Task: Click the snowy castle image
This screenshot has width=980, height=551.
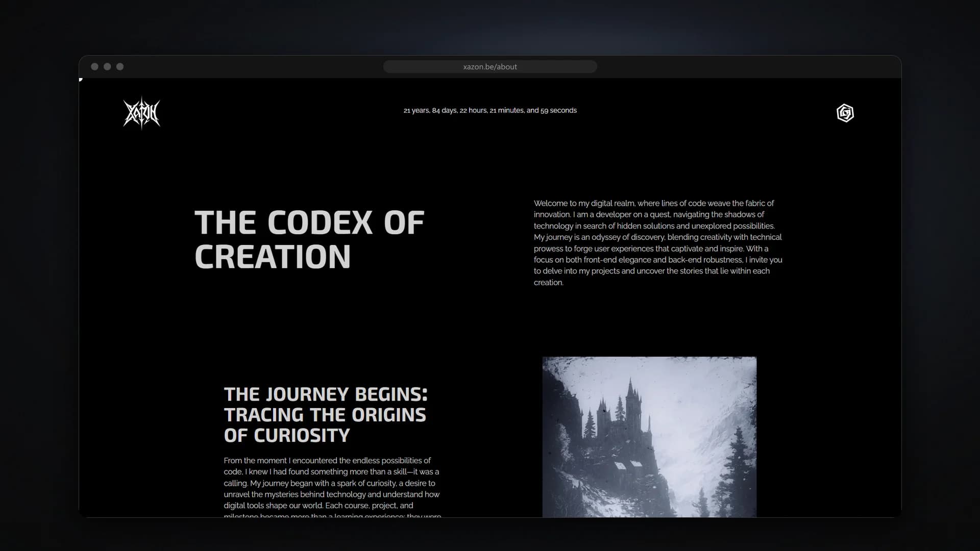Action: click(x=649, y=437)
